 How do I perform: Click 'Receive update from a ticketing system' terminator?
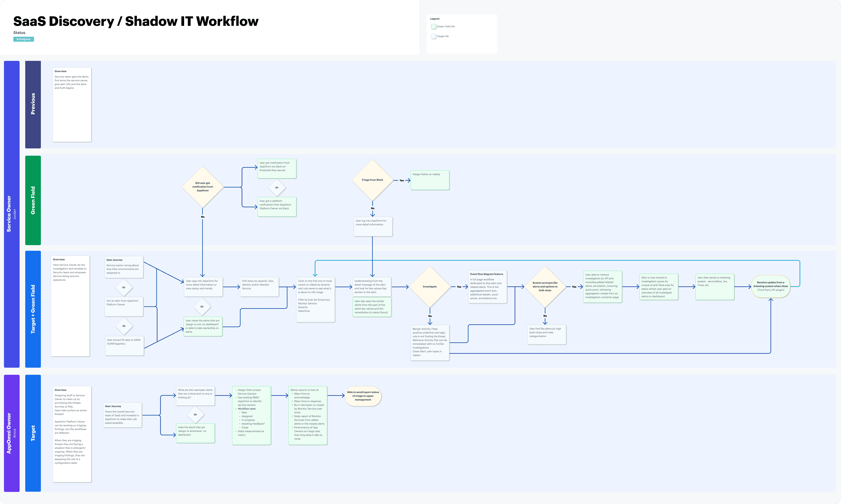pos(770,286)
